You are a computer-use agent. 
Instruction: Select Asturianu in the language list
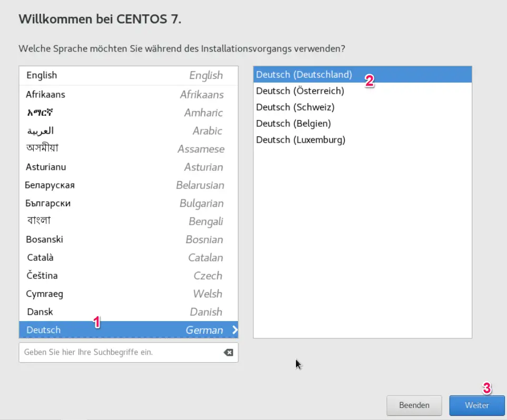[x=128, y=167]
